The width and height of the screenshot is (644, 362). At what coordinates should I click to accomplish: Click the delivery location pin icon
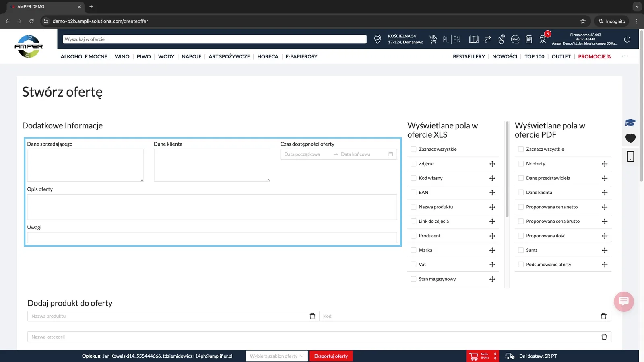378,39
